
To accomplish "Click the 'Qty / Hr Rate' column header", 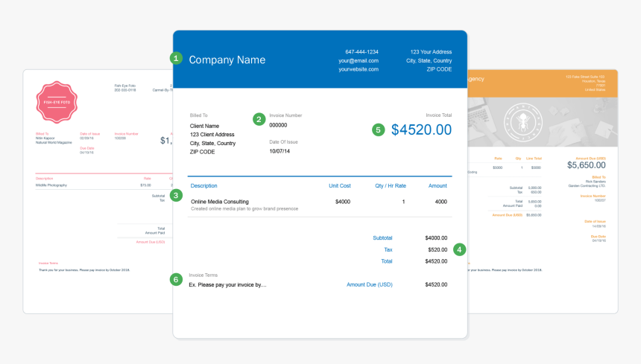I will point(391,185).
